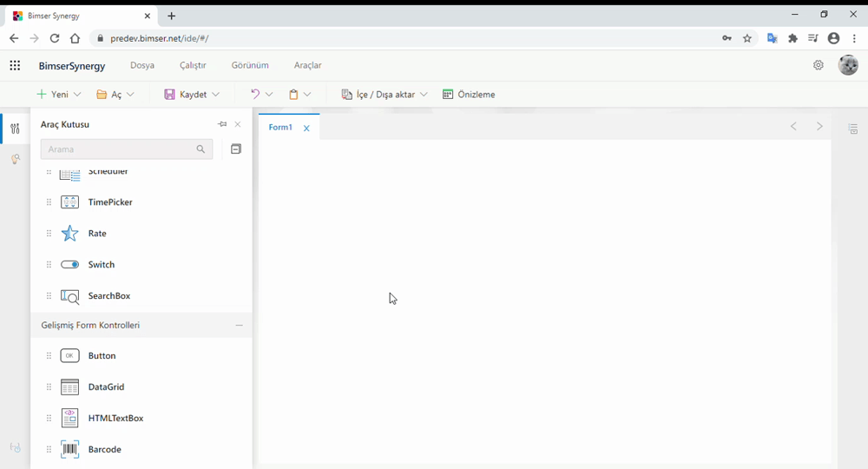Choose the SearchBox control icon
This screenshot has height=469, width=868.
coord(69,296)
